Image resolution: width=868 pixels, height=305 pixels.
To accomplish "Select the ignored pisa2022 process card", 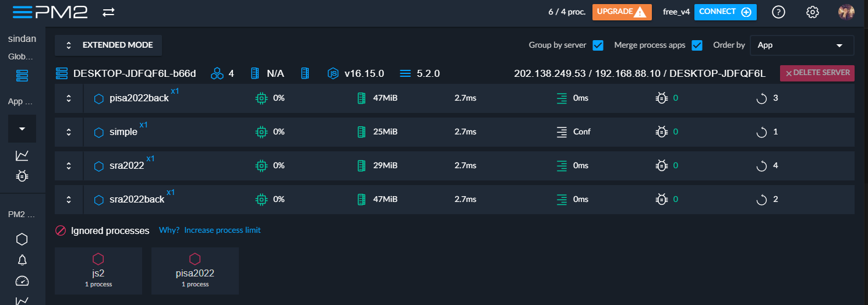I will point(195,271).
